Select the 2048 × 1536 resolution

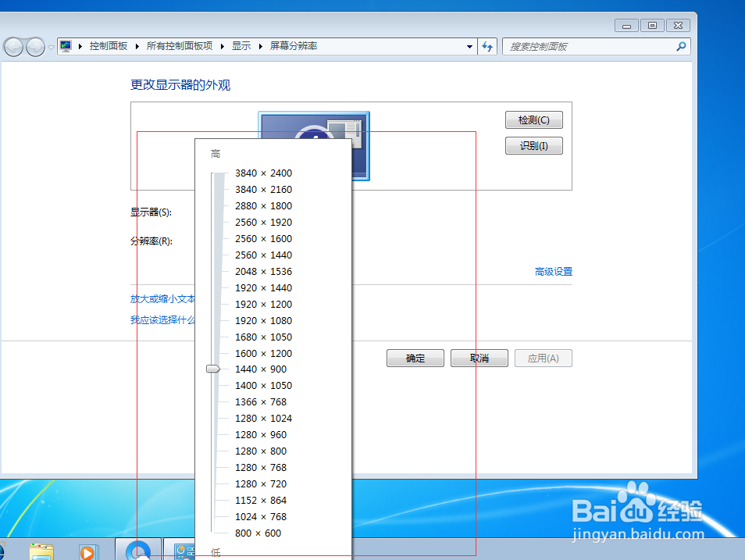(264, 272)
